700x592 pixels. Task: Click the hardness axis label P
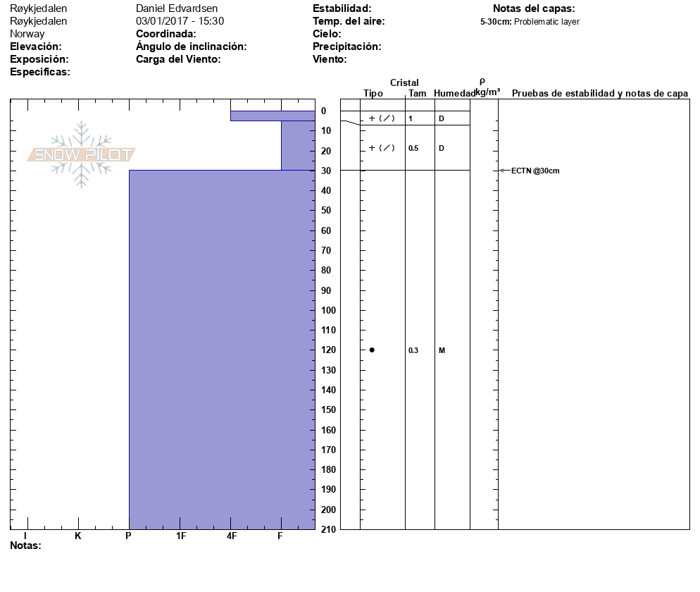(x=129, y=536)
